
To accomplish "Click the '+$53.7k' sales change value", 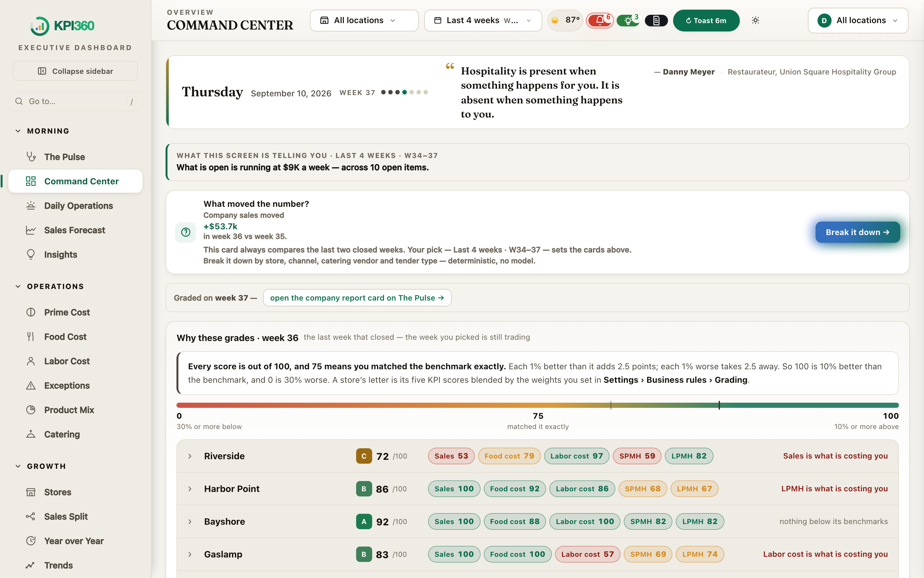I will [220, 226].
